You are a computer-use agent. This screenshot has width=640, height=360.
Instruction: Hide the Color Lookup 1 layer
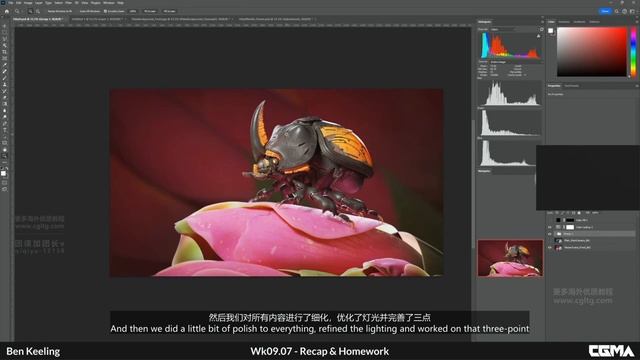[550, 227]
